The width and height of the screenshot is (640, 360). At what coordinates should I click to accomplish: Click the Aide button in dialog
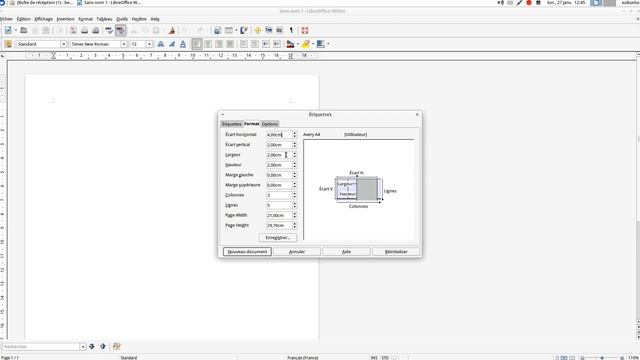click(346, 252)
